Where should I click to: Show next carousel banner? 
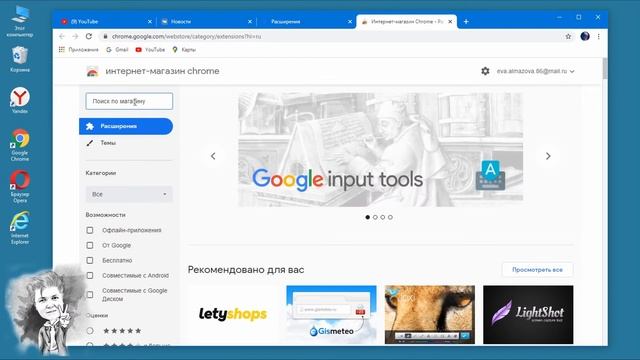tap(548, 156)
